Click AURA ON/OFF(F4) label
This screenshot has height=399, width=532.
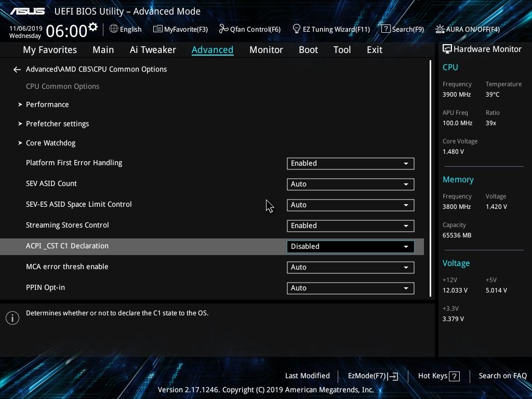point(473,29)
